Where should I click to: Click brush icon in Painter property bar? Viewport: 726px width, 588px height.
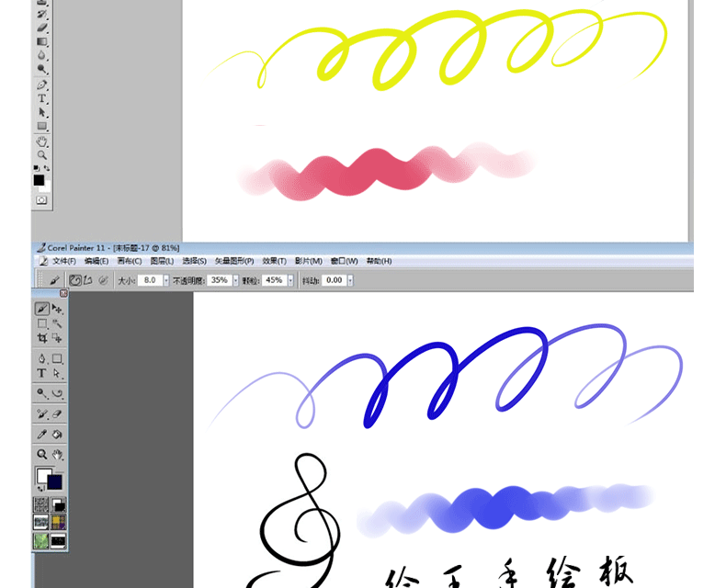coord(54,280)
